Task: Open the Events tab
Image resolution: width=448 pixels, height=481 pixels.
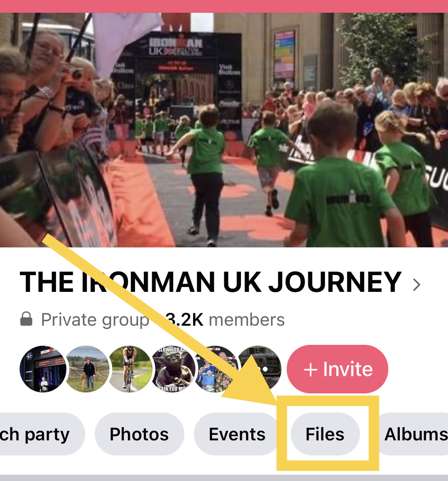Action: click(237, 434)
